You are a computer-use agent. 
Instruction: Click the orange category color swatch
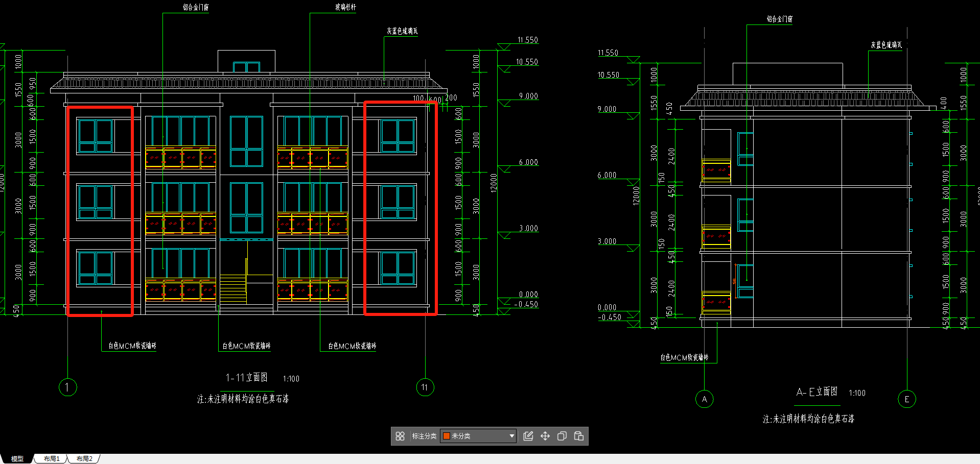446,436
